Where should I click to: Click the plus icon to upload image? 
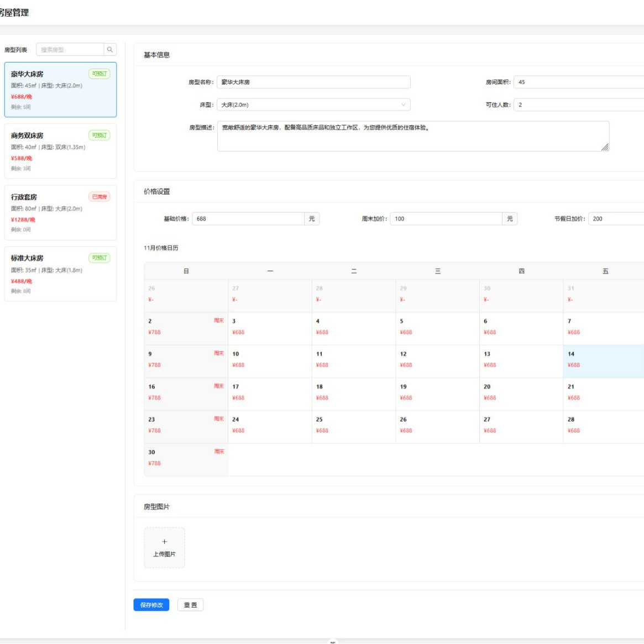coord(164,542)
